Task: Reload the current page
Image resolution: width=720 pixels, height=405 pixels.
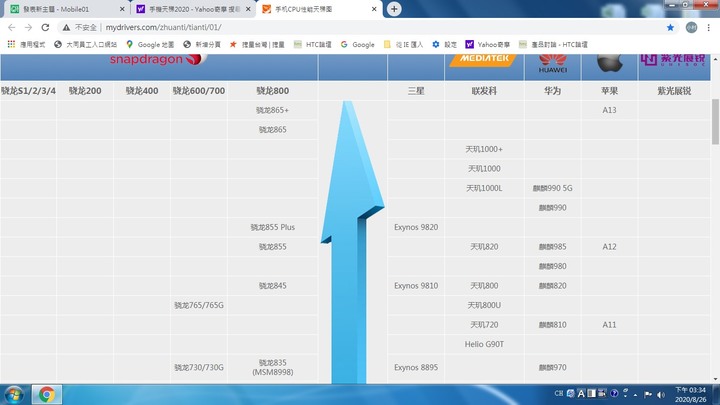Action: click(45, 28)
